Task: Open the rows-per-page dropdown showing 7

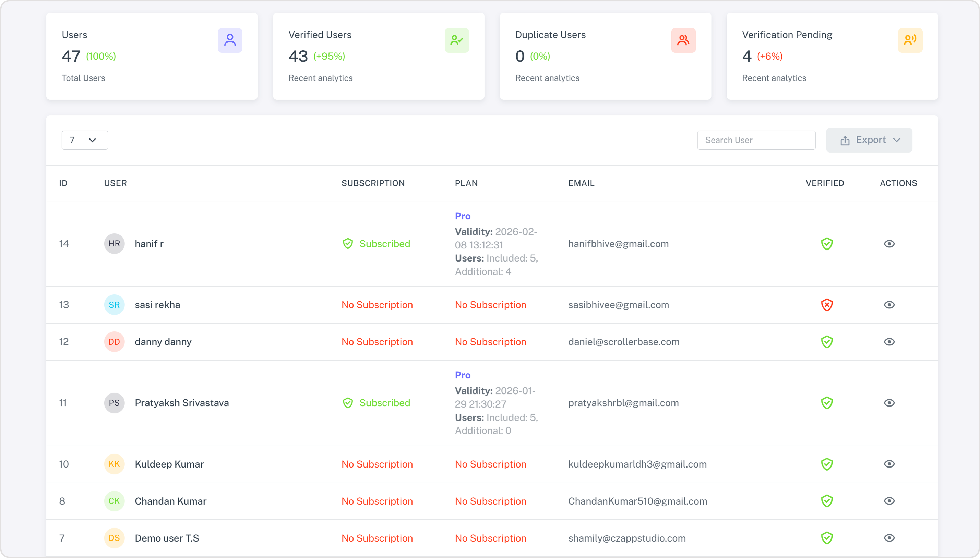Action: click(85, 140)
